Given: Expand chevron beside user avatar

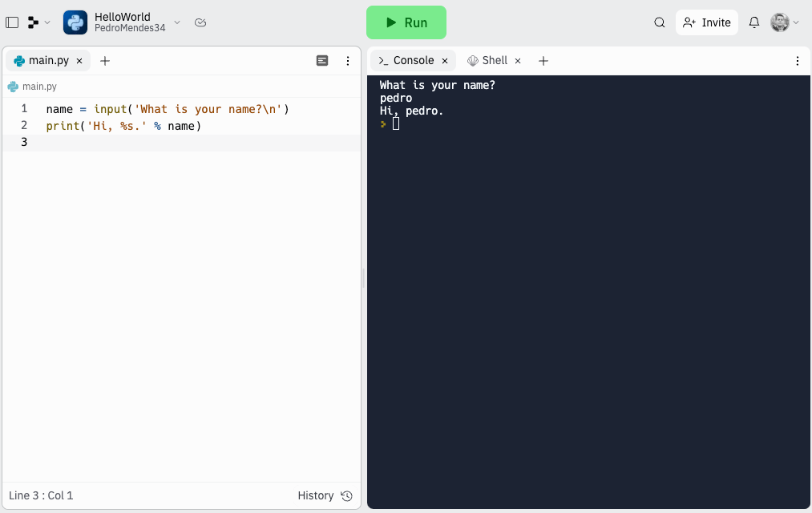Looking at the screenshot, I should (x=796, y=22).
